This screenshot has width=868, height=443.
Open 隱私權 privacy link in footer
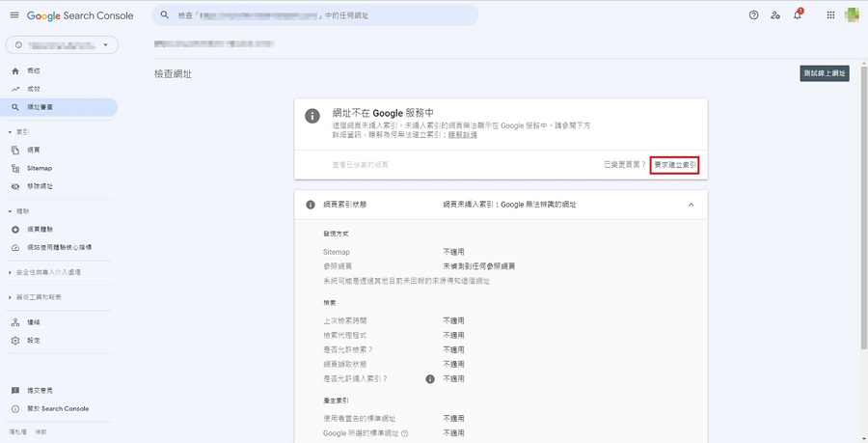17,432
